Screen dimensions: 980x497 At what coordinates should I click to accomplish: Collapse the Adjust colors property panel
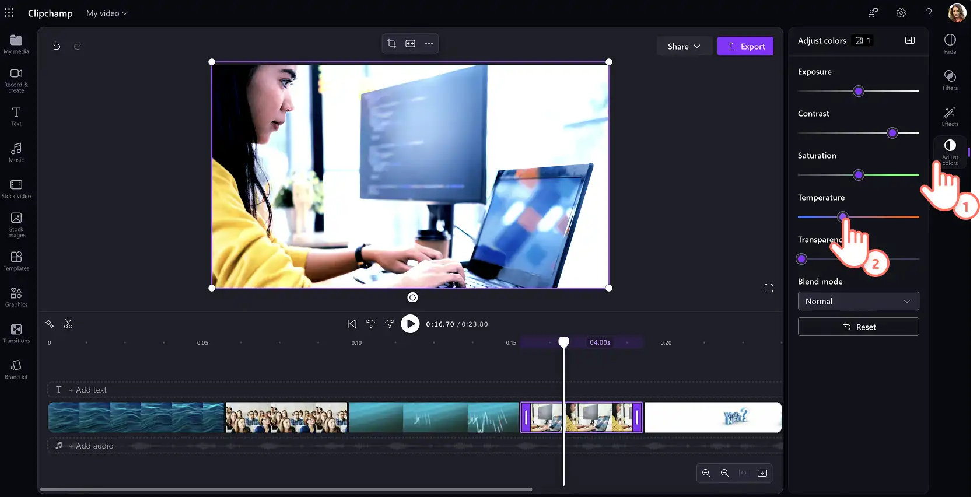(910, 40)
